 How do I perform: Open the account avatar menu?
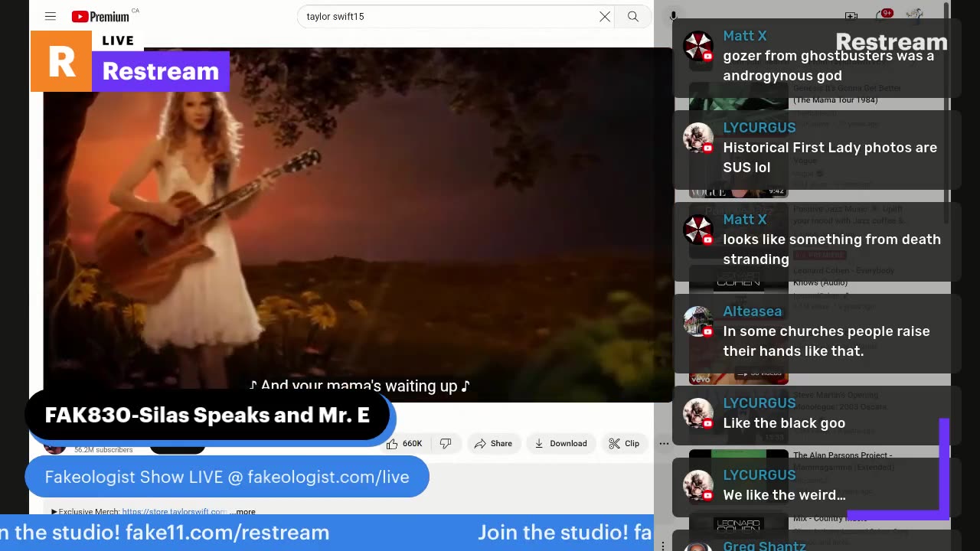pyautogui.click(x=915, y=16)
